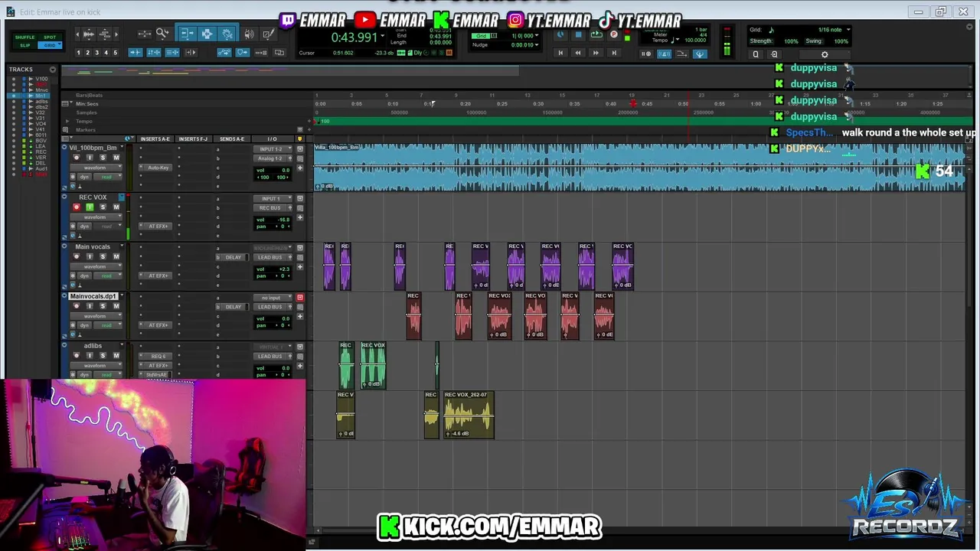Open the 1/16 note grid value dropdown
Viewport: 980px width, 551px height.
click(848, 30)
